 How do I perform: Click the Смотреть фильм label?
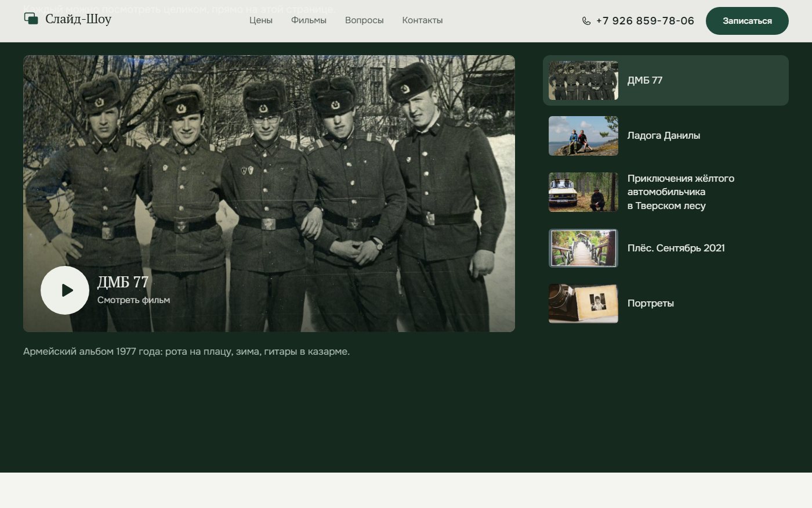point(133,300)
